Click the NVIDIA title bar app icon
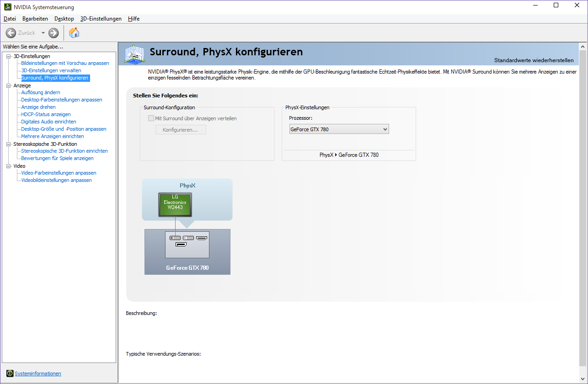588x384 pixels. [8, 7]
